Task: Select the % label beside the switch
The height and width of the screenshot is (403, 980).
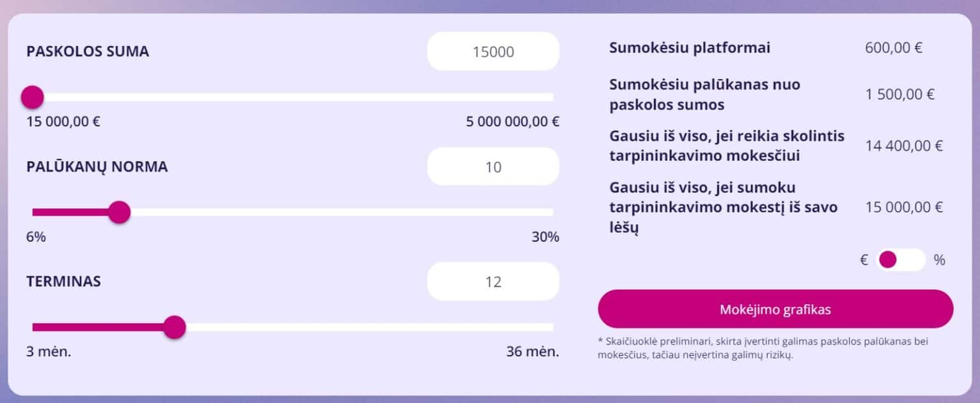Action: pos(939,260)
